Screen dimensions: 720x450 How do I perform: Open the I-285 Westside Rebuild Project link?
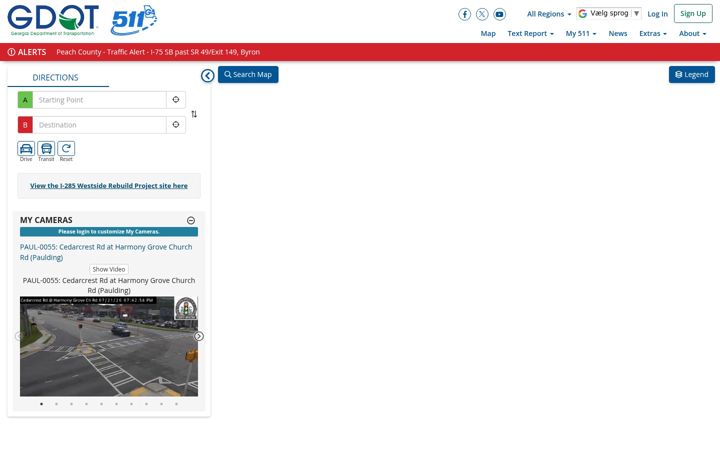pos(109,186)
